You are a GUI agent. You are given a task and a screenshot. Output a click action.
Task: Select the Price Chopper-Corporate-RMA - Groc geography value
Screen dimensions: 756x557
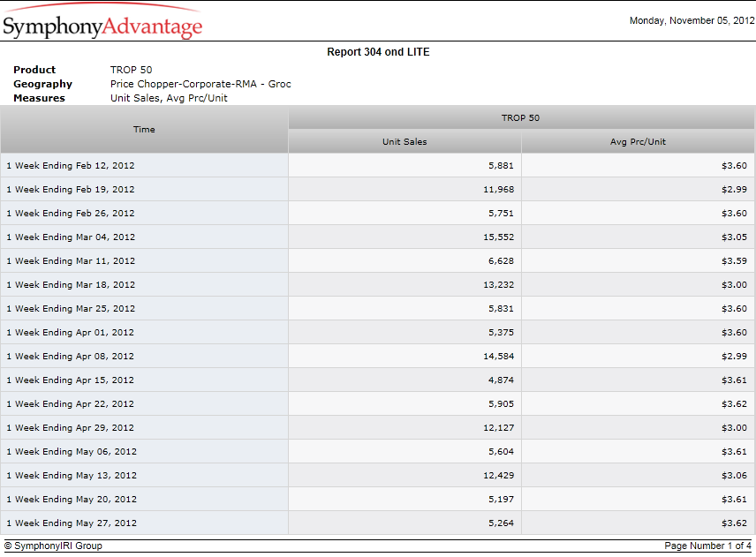tap(200, 84)
